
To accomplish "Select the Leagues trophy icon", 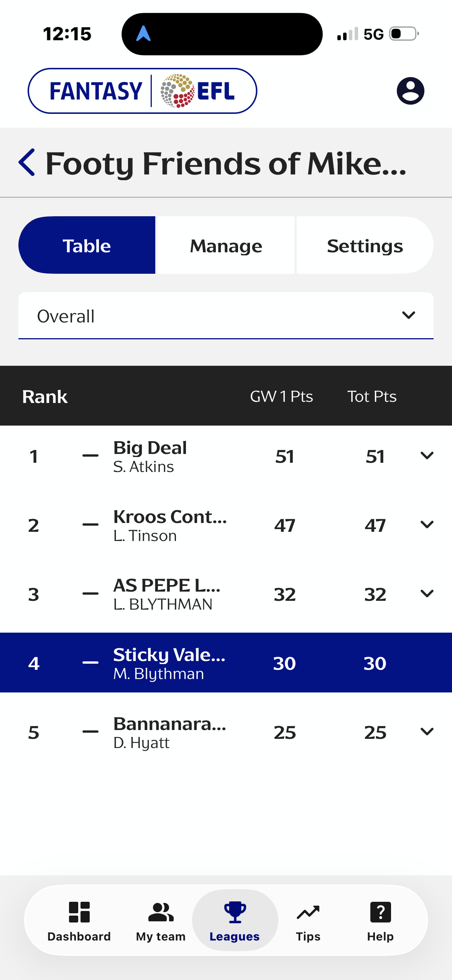I will 235,912.
